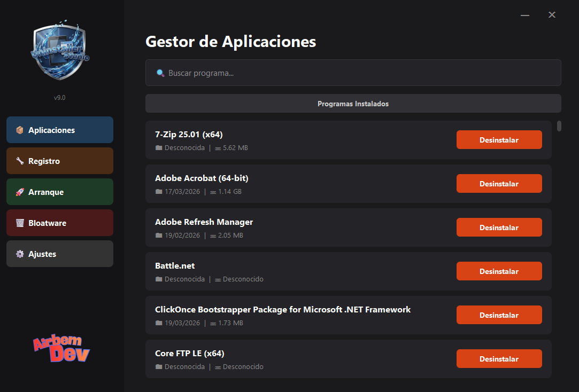Click disk size icon in Core FTP LE row
The height and width of the screenshot is (392, 579).
tap(218, 367)
